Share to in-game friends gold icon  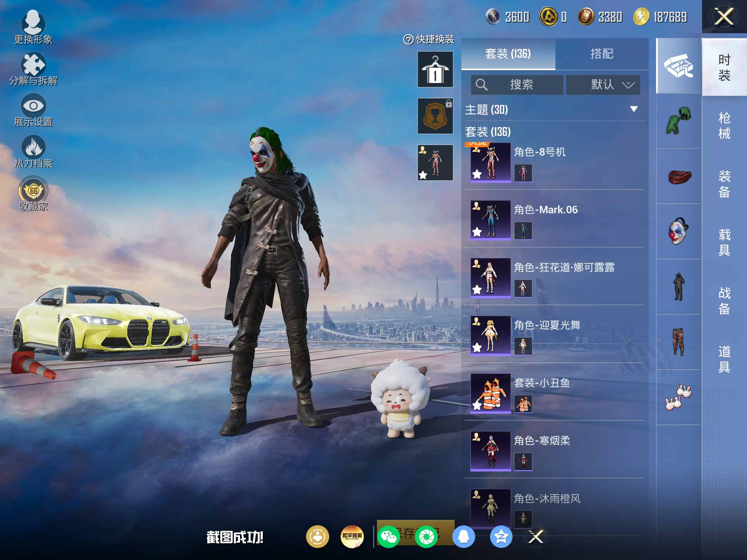317,537
